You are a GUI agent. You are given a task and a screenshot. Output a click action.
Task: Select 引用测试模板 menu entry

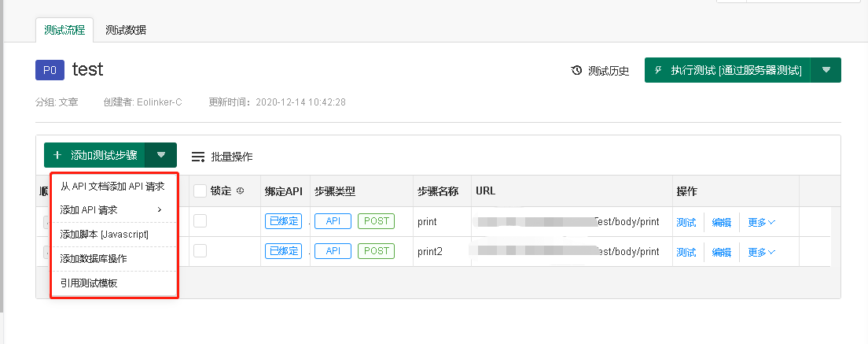(89, 283)
